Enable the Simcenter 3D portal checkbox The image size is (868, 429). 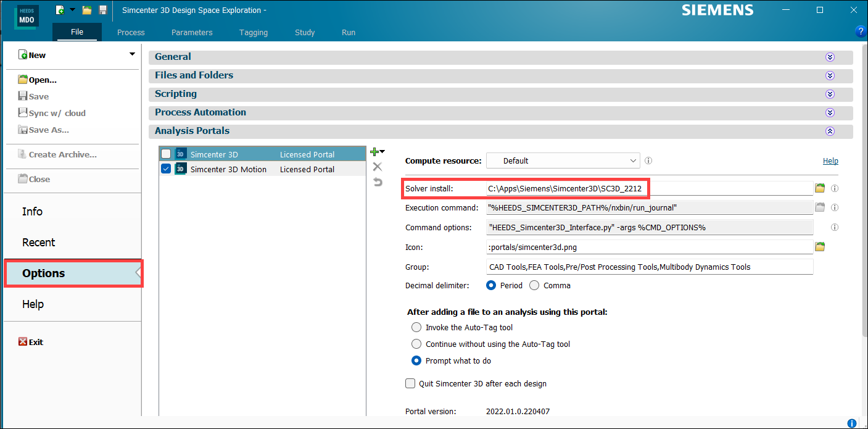[166, 154]
